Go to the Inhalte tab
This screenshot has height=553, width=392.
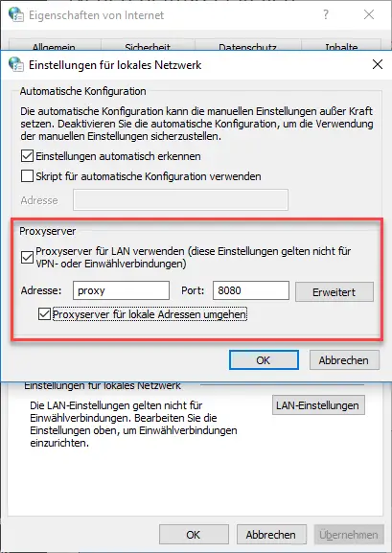(341, 46)
